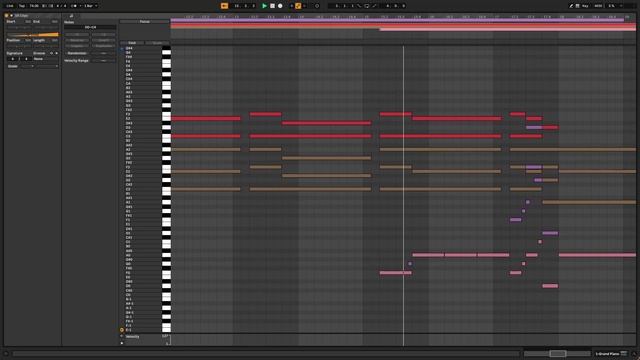Click the Tap tempo button
Image resolution: width=640 pixels, height=360 pixels.
pos(22,6)
